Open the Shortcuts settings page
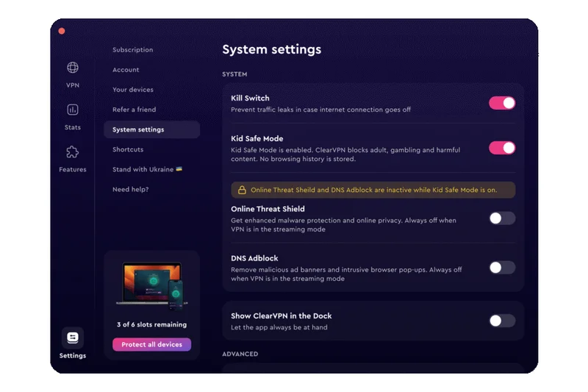 coord(128,149)
